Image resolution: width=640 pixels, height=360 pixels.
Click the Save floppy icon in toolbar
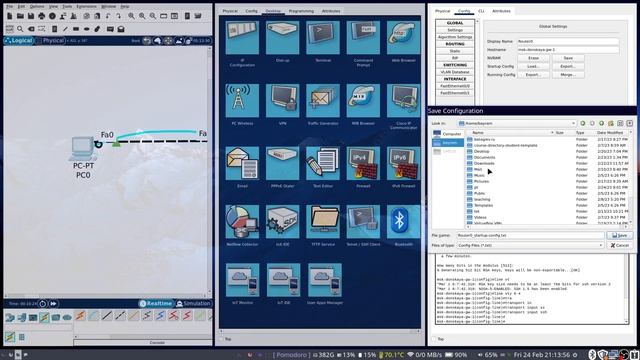click(31, 16)
